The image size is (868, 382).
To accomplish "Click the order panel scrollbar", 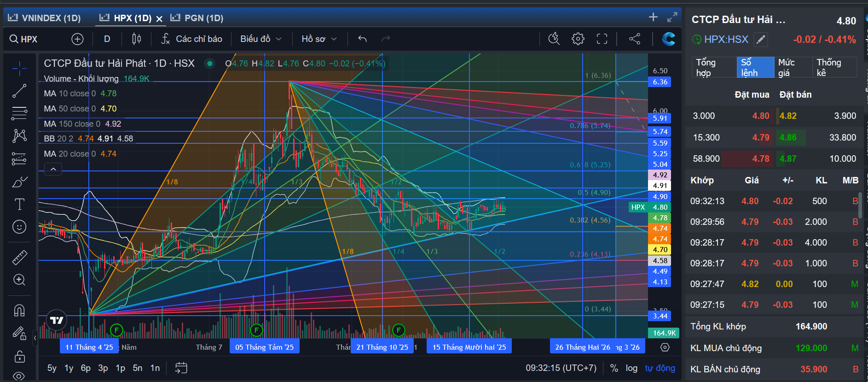I will pyautogui.click(x=861, y=205).
